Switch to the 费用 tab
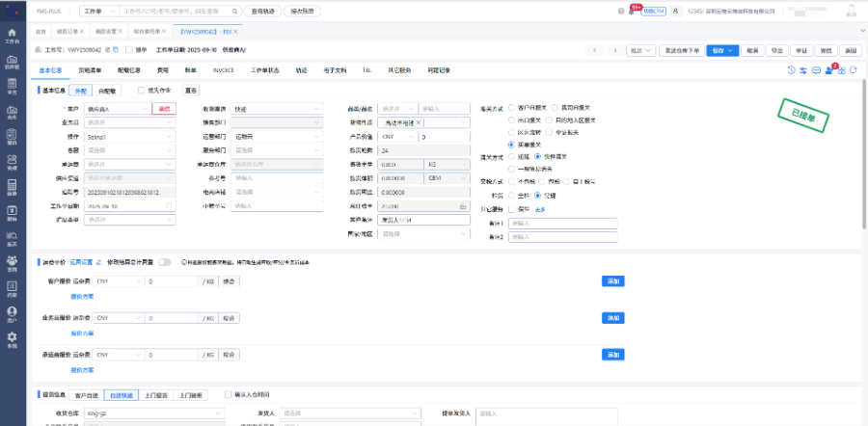 coord(163,69)
